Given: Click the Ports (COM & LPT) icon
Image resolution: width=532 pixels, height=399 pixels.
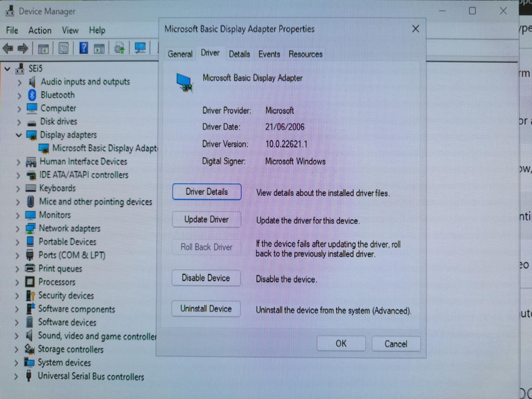Looking at the screenshot, I should 30,255.
